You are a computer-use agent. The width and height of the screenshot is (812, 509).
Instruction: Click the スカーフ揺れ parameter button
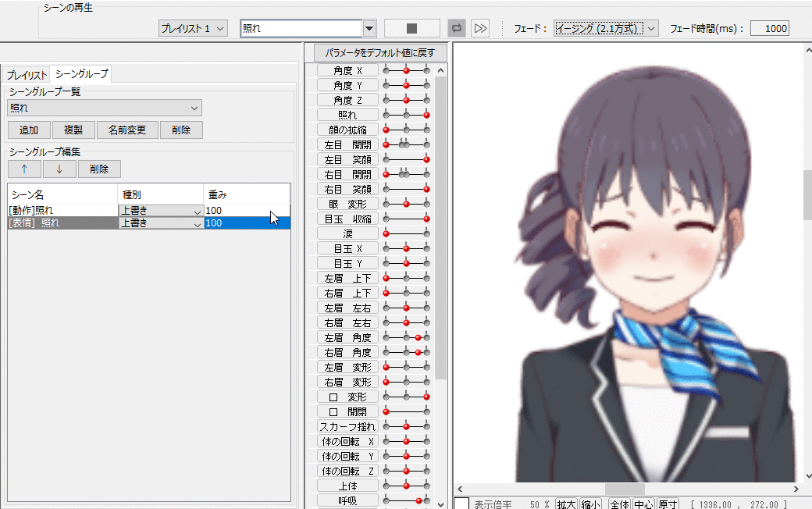click(347, 427)
